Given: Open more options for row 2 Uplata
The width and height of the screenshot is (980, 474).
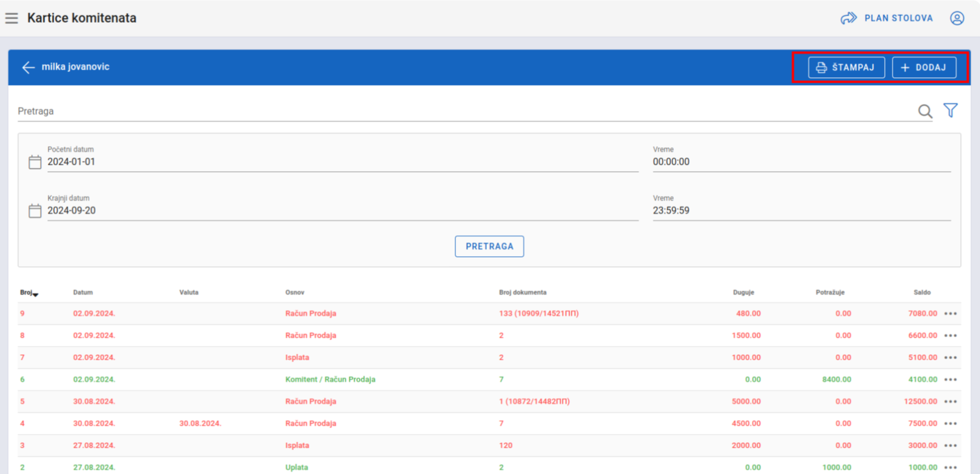Looking at the screenshot, I should coord(951,467).
